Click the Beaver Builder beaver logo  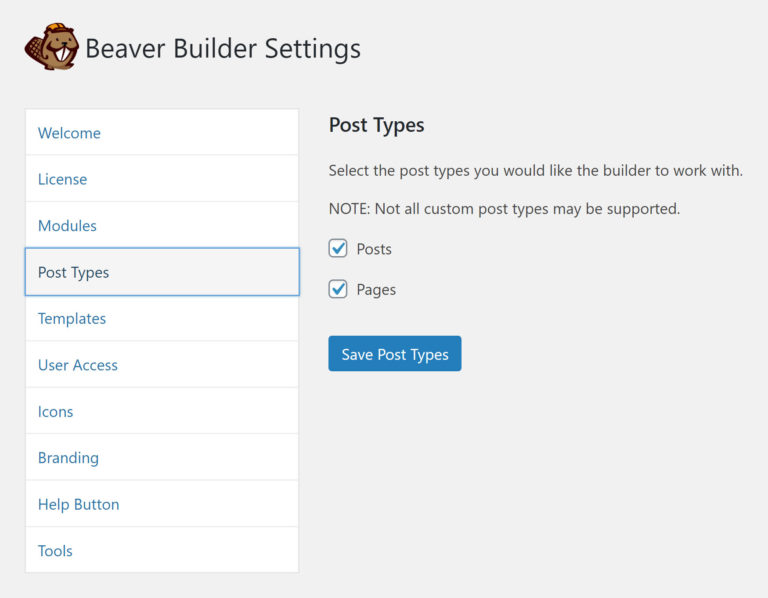pos(52,47)
